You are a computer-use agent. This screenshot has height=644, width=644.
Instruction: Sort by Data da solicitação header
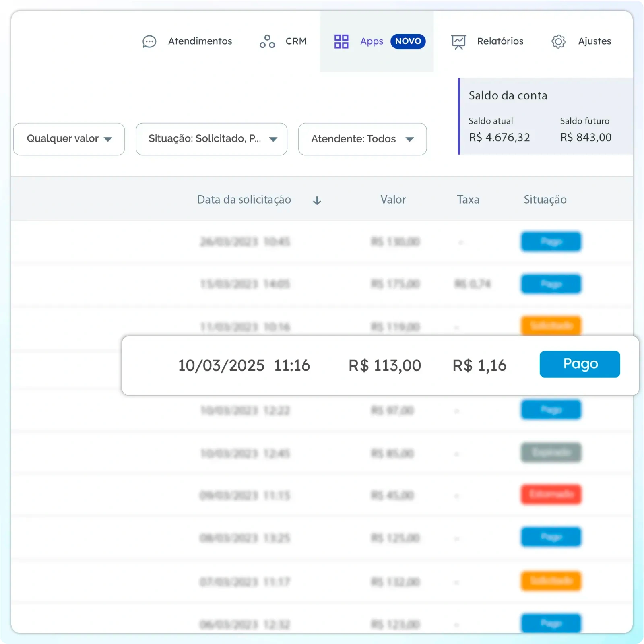click(x=244, y=200)
